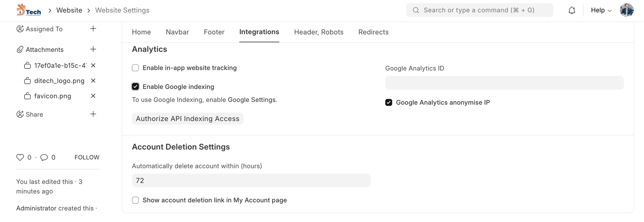
Task: Click Authorize API Indexing Access button
Action: (188, 119)
